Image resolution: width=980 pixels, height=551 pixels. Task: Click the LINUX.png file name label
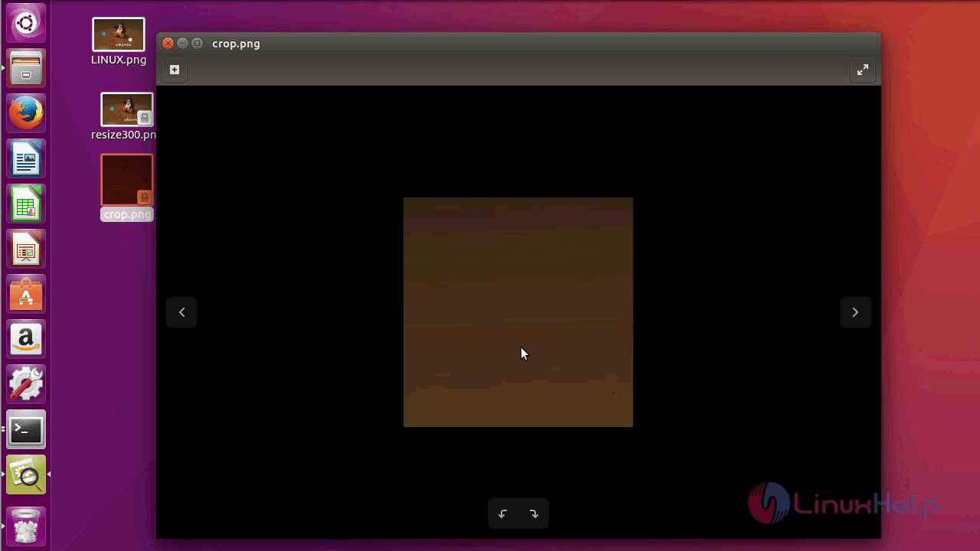tap(119, 60)
